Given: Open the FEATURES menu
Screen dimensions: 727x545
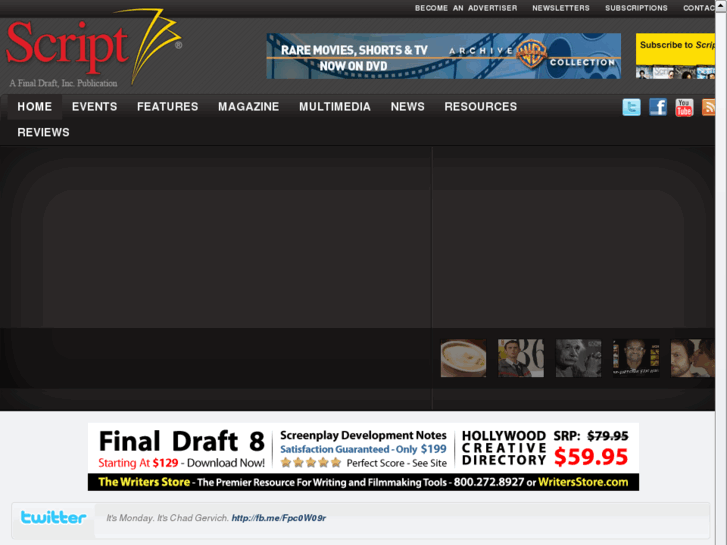Looking at the screenshot, I should pyautogui.click(x=167, y=107).
